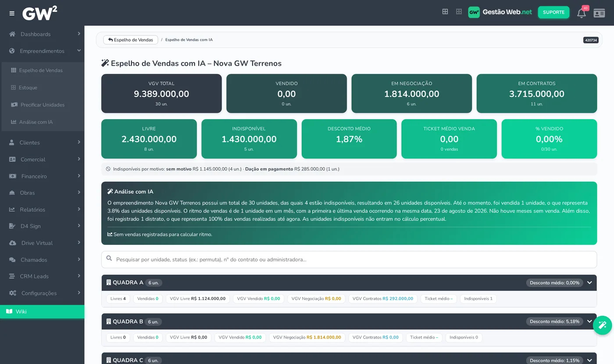Click QUADRA B 'VGV Negociação R$ 1.814.000,00' chip
Viewport: 614px width, 364px height.
coord(307,338)
